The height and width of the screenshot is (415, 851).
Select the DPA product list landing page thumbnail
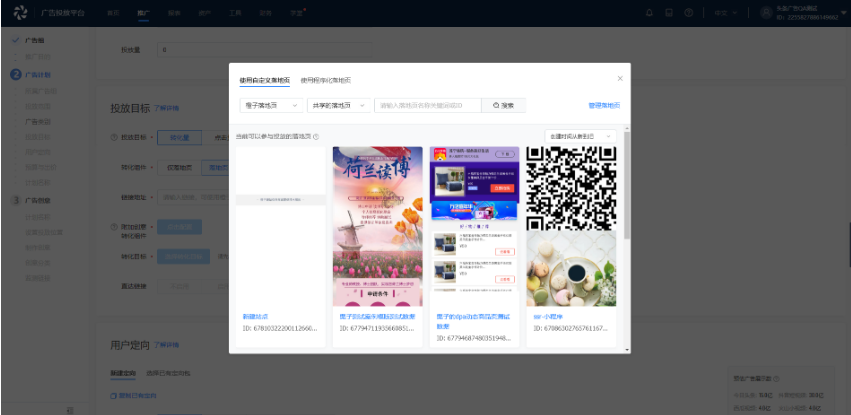(x=474, y=226)
